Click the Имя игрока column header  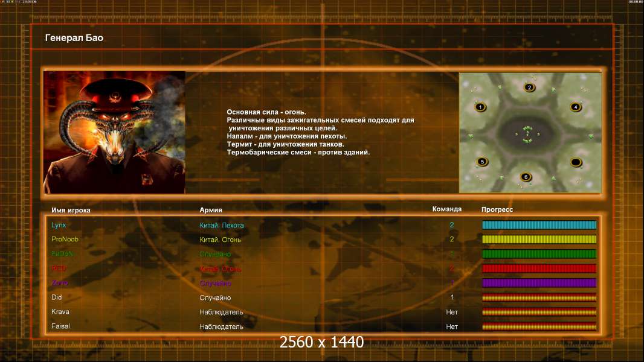pos(71,210)
